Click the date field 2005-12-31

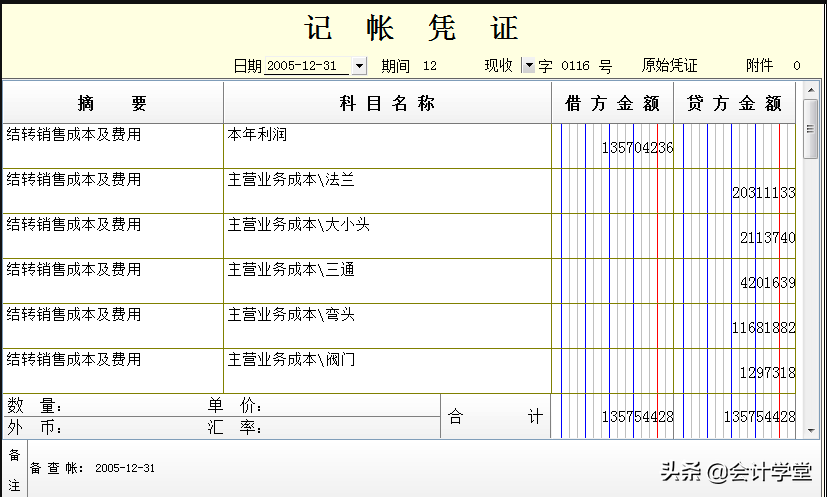pos(307,66)
